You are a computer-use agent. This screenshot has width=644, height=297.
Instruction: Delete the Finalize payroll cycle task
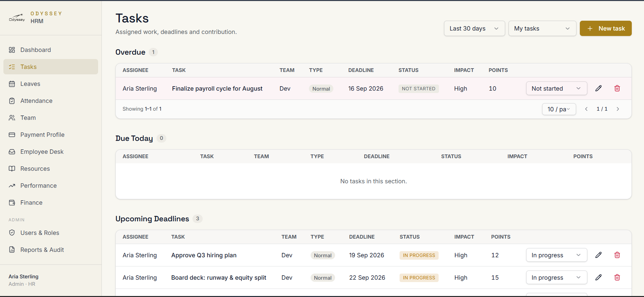(617, 88)
